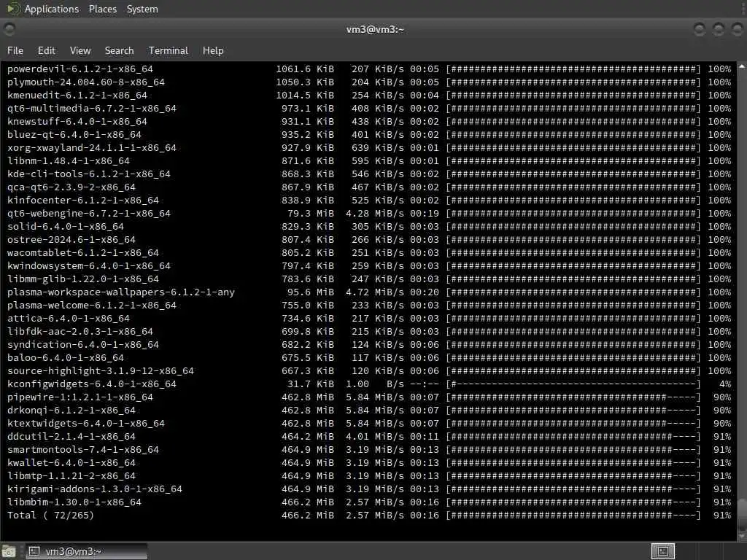747x560 pixels.
Task: Click the pipewire-1:1.2.1-1-x86_64 line
Action: [369, 397]
